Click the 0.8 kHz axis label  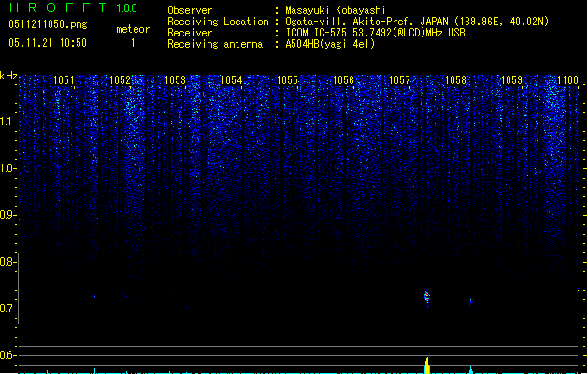7,262
